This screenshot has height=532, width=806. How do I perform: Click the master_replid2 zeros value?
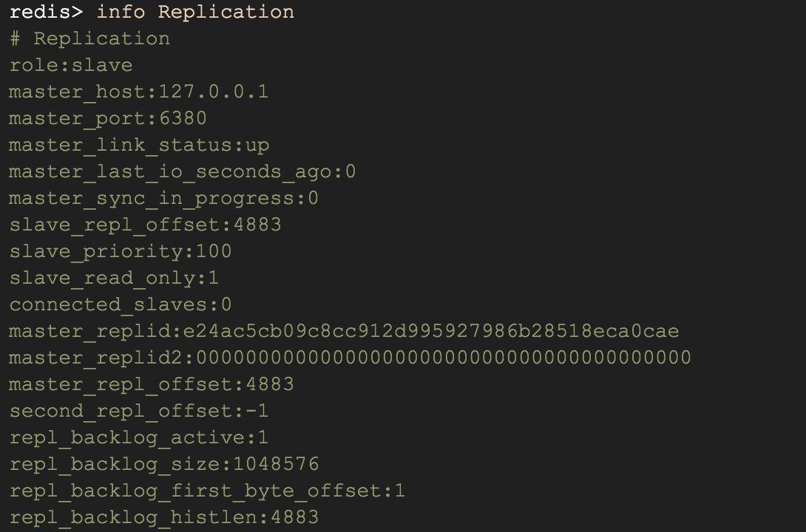coord(444,358)
